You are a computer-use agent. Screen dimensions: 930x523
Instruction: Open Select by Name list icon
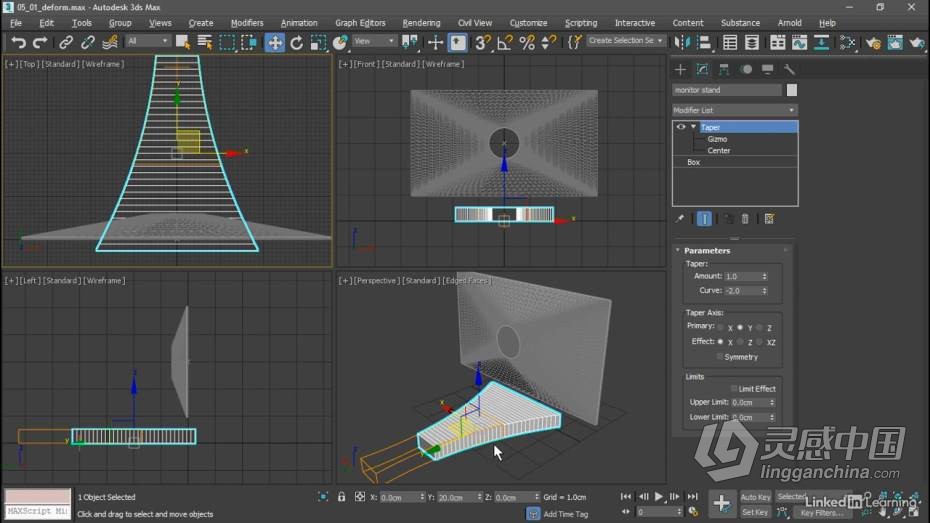(x=205, y=42)
